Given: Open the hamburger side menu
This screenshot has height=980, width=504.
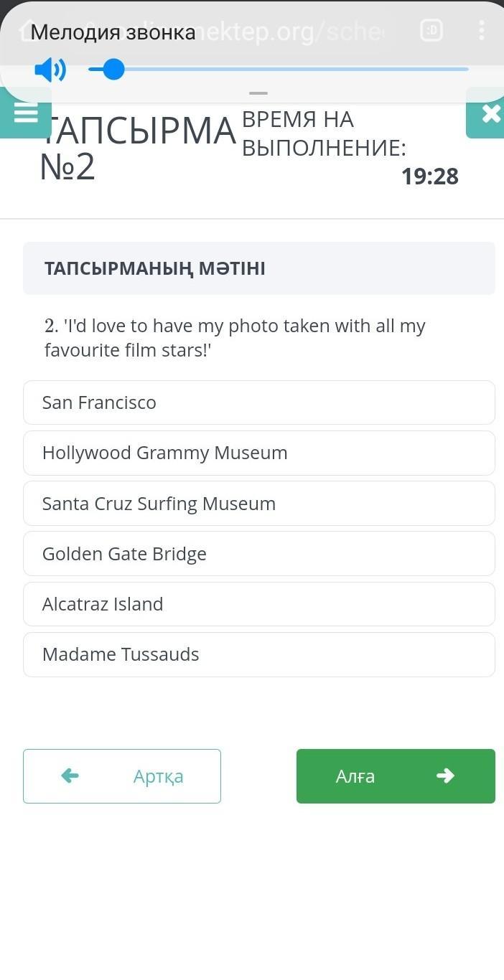Looking at the screenshot, I should tap(26, 113).
